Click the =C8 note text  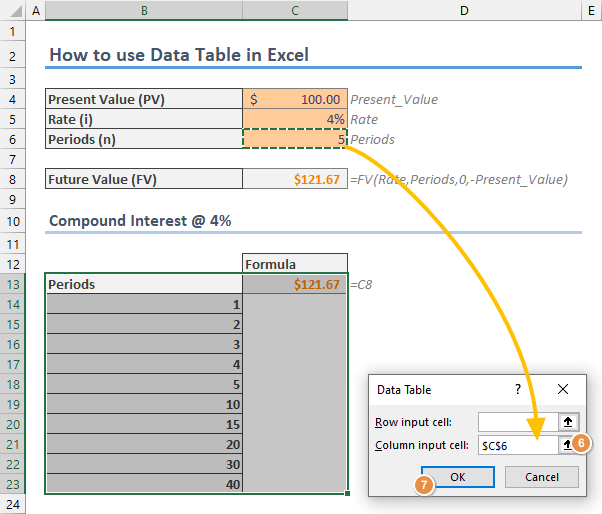point(361,284)
